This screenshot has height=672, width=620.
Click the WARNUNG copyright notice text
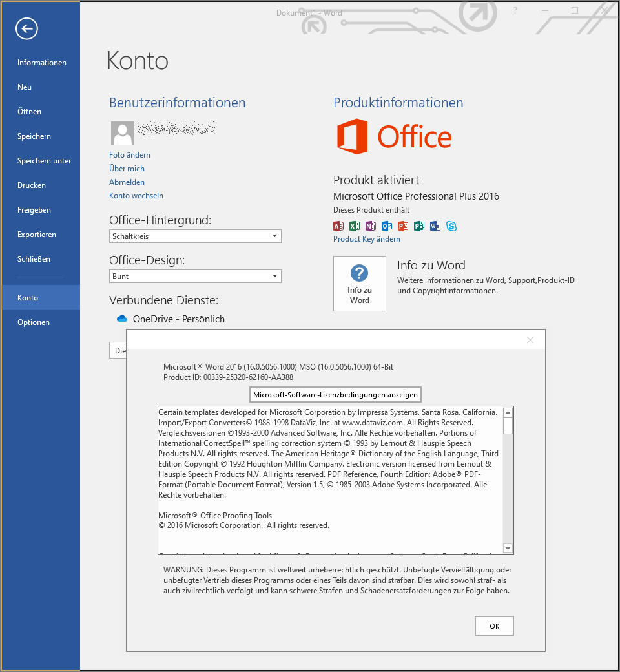[337, 580]
